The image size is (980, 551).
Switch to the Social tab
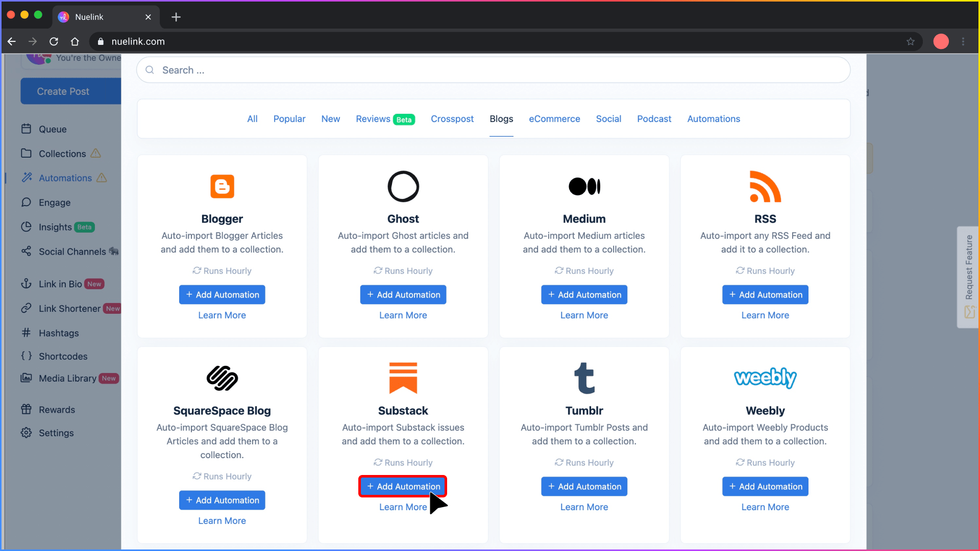pos(608,119)
